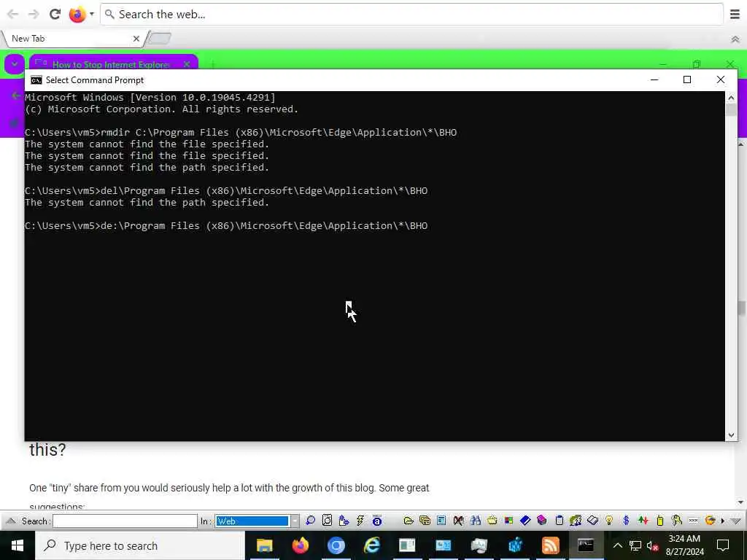This screenshot has height=560, width=747.
Task: Click the stacked windows icon in bottom toolbar
Action: pyautogui.click(x=425, y=521)
